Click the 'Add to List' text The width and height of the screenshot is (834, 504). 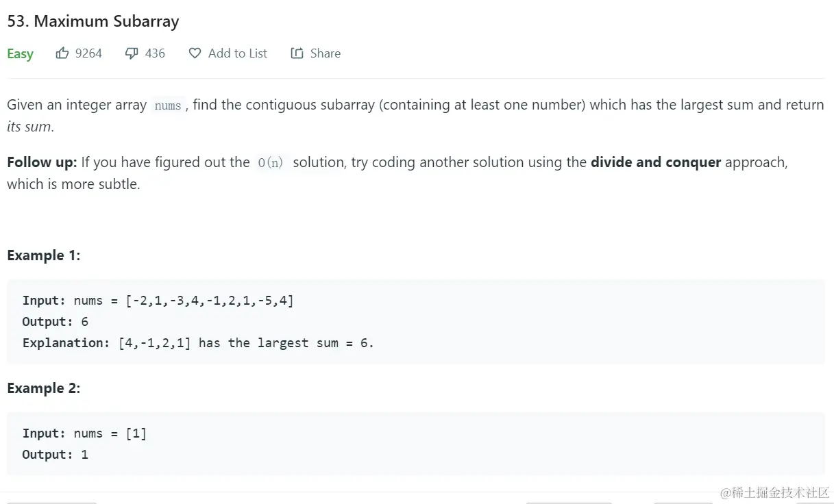coord(237,53)
